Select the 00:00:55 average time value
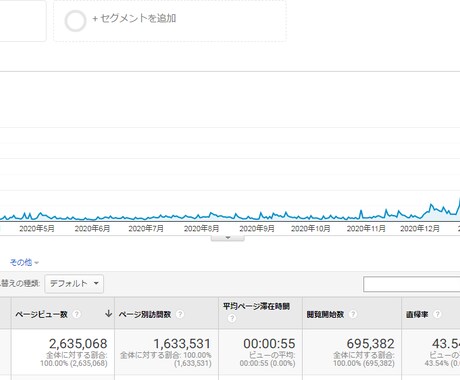 coord(269,344)
